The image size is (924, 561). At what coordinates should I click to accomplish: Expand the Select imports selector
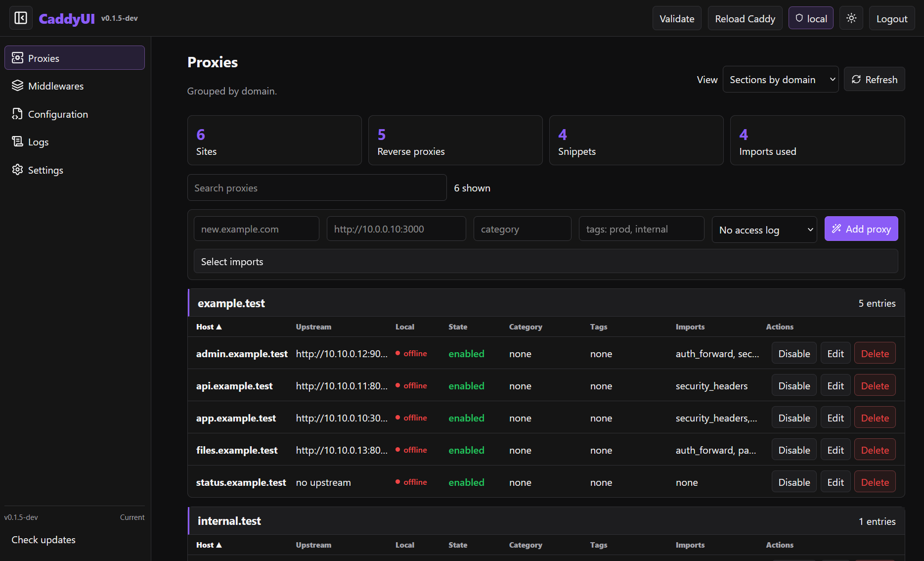pos(546,261)
